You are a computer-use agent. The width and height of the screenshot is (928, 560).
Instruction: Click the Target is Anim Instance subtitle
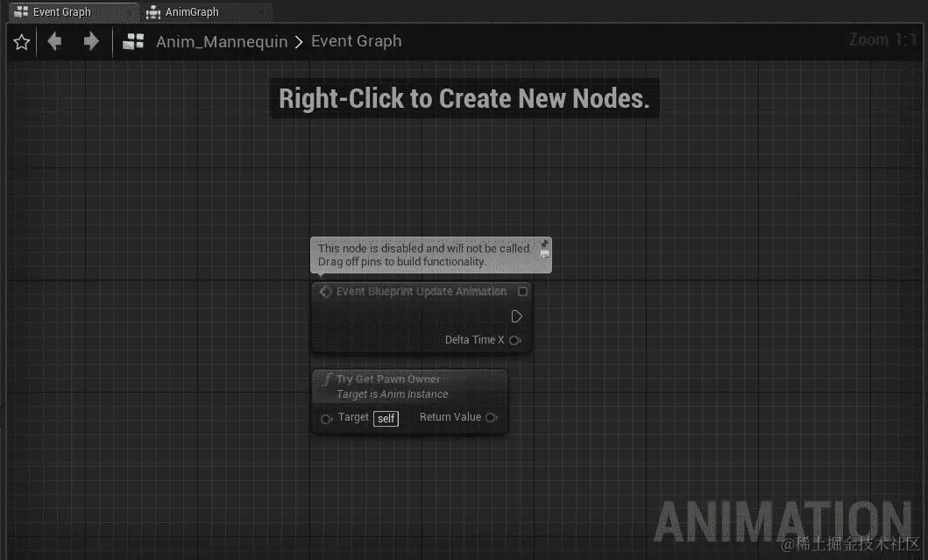click(x=393, y=394)
